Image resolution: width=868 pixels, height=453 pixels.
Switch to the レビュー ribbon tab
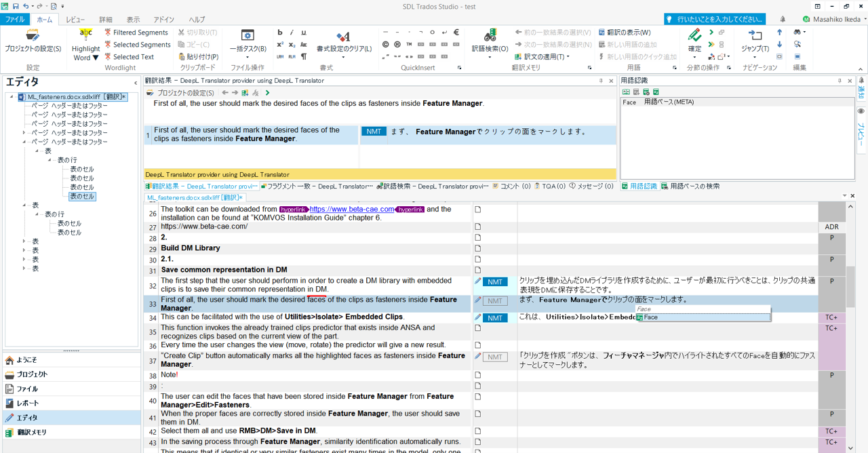[75, 20]
